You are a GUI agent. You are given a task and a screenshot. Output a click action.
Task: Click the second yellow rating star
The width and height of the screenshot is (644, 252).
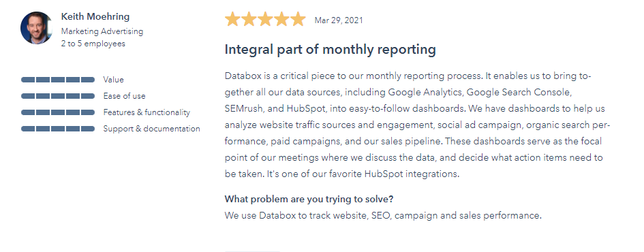click(x=249, y=19)
